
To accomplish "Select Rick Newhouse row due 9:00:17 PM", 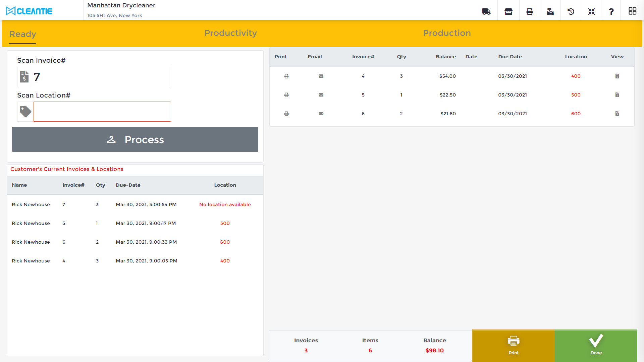I will click(135, 223).
